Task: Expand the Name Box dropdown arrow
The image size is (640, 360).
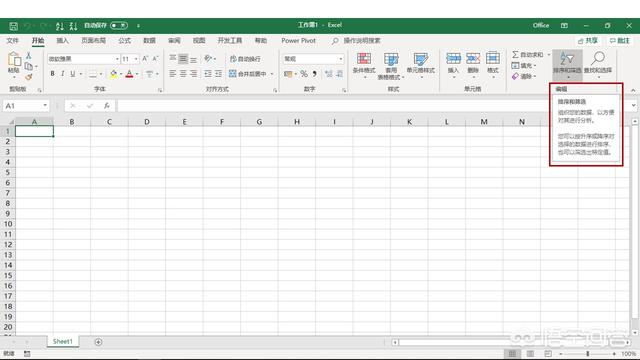Action: 45,106
